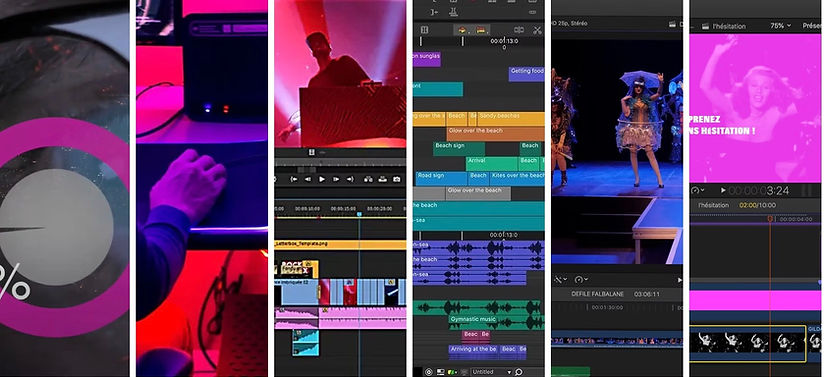Click the link clips icon beside scissors
Screen dimensions: 824x377
tap(519, 30)
